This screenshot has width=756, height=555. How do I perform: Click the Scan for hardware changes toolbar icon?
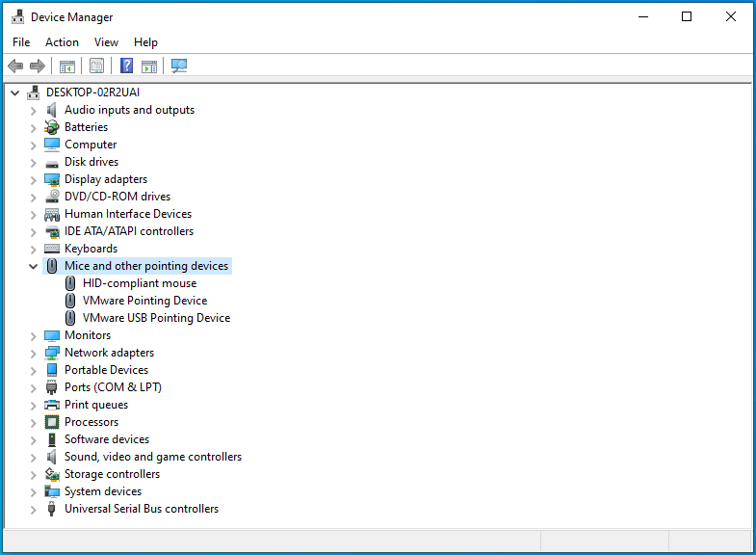point(179,66)
